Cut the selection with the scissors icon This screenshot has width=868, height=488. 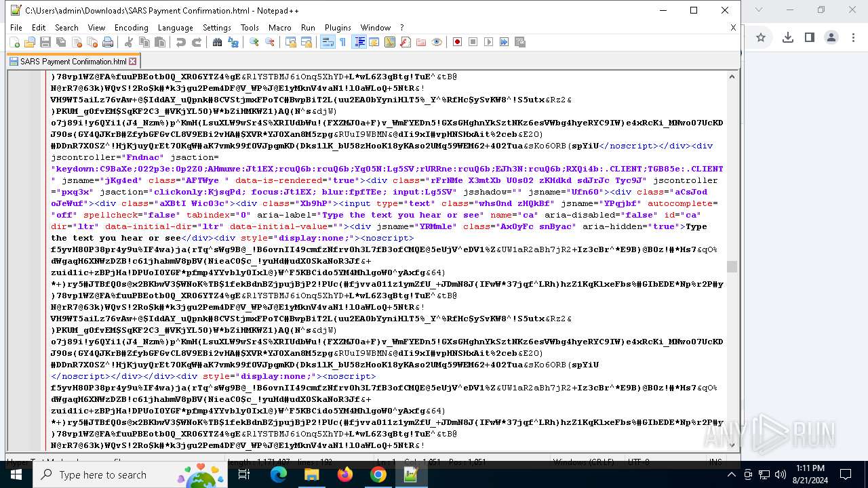pos(129,42)
